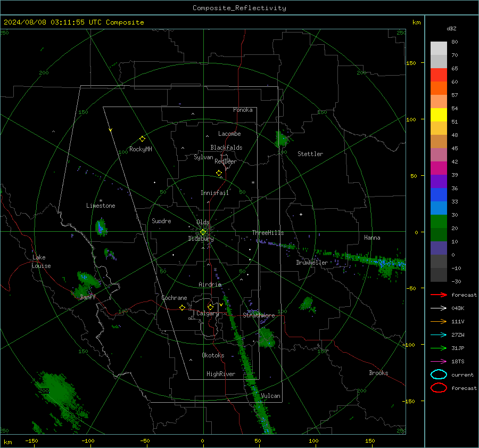Select the green 30 dBZ color swatch
The width and height of the screenshot is (479, 448).
tap(439, 222)
